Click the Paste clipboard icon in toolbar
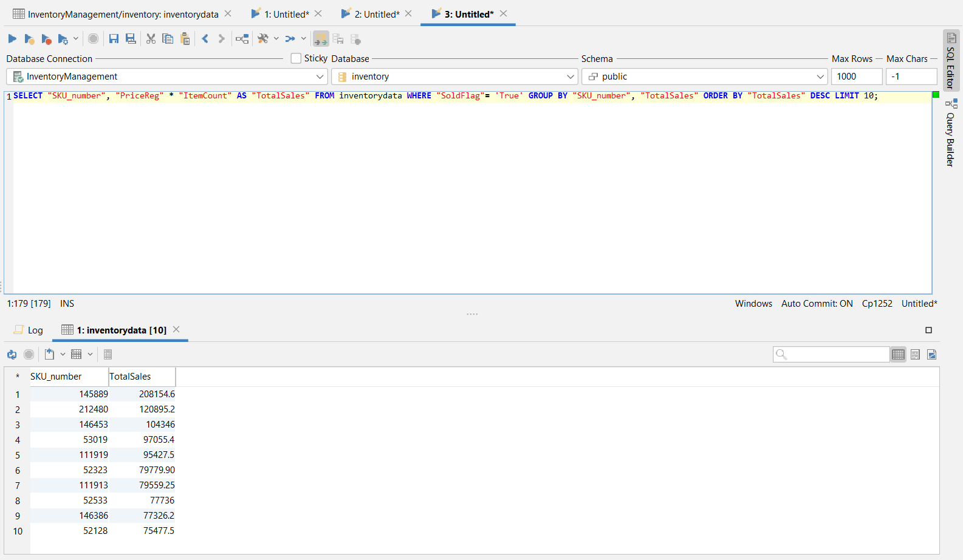 [185, 39]
